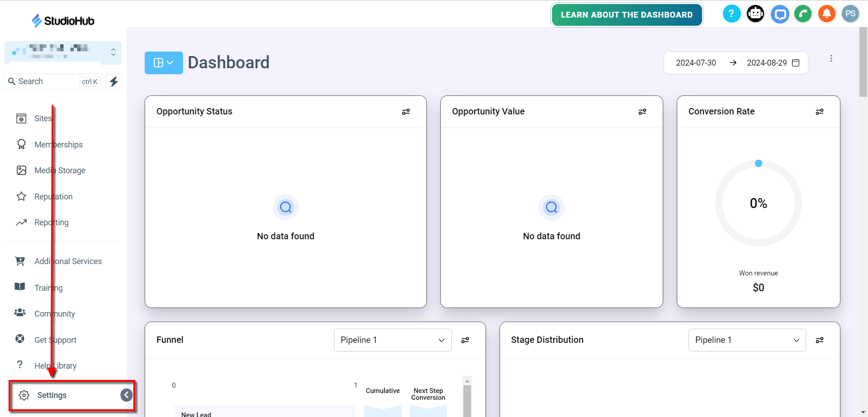Open Opportunity Value widget filter settings
868x417 pixels.
coord(642,112)
